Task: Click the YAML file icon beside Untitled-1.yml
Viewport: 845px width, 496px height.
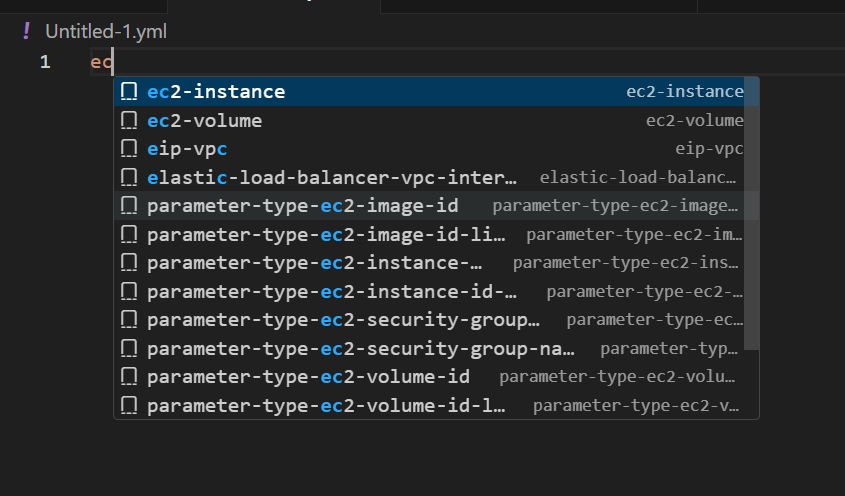Action: [x=27, y=31]
